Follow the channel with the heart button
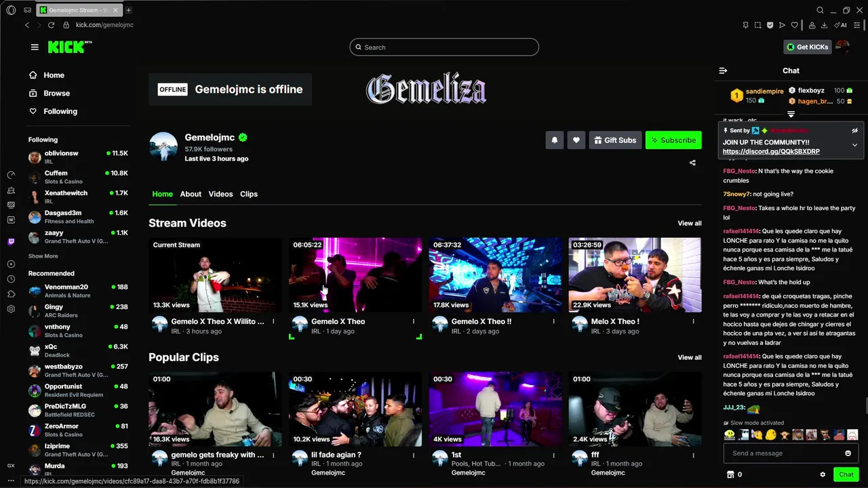This screenshot has height=488, width=868. tap(576, 140)
